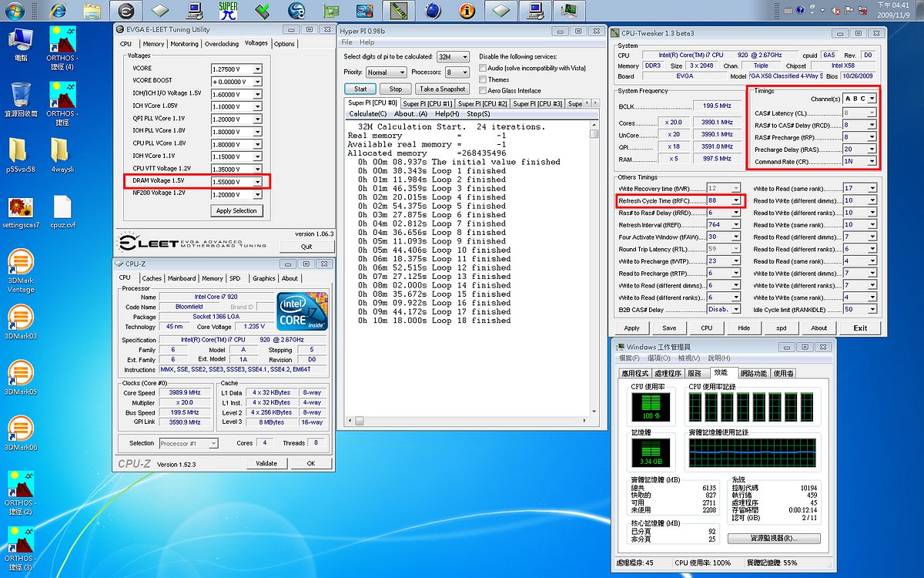Click the EVGA E-LEET title bar icon
Image resolution: width=924 pixels, height=578 pixels.
coord(121,30)
